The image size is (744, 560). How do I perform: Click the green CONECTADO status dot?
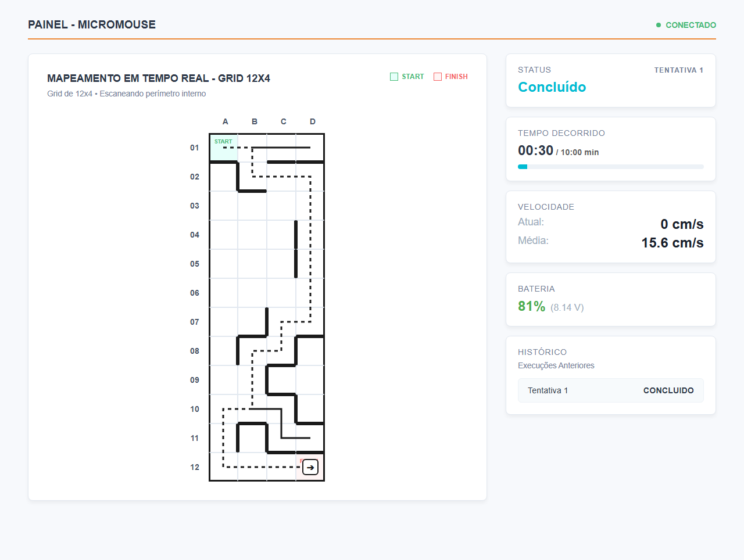pos(659,25)
